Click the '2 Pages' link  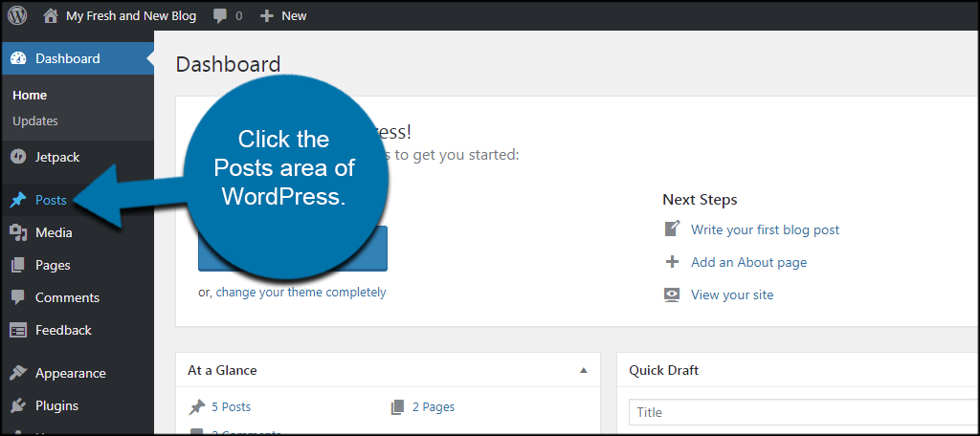(x=434, y=407)
